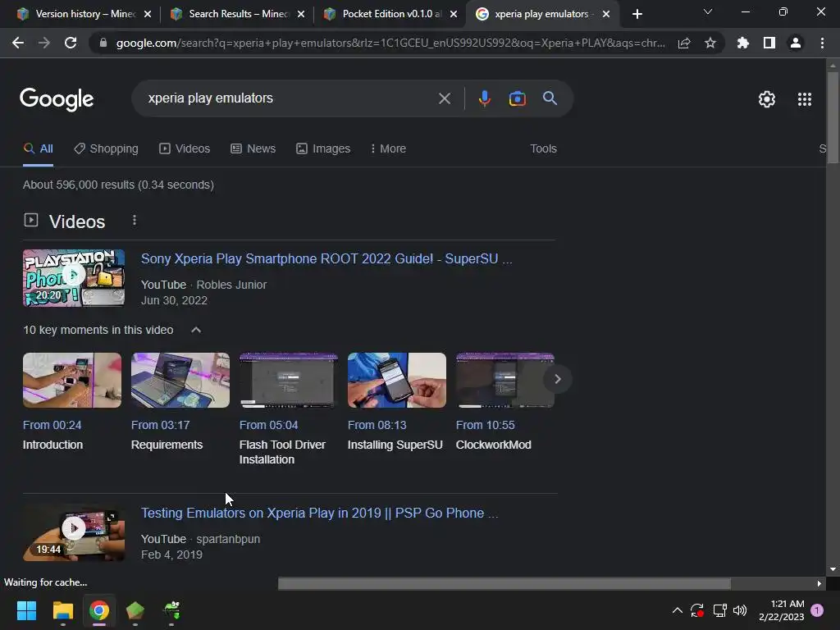Open a new browser tab
The width and height of the screenshot is (840, 630).
pos(637,15)
